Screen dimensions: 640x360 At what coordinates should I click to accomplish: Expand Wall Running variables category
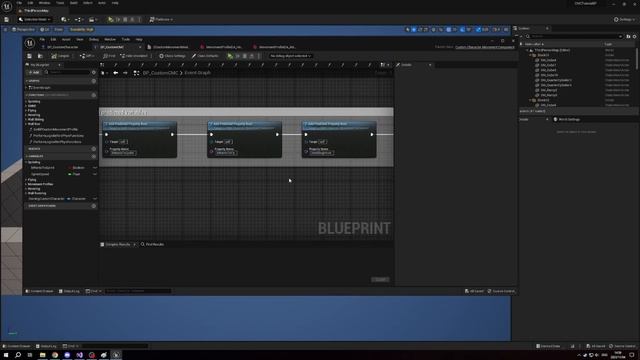tap(26, 193)
